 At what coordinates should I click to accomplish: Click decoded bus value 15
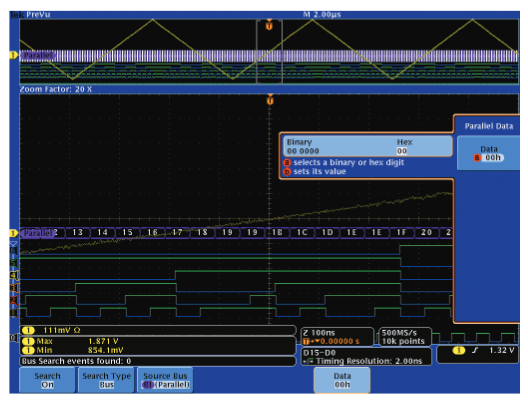[127, 232]
